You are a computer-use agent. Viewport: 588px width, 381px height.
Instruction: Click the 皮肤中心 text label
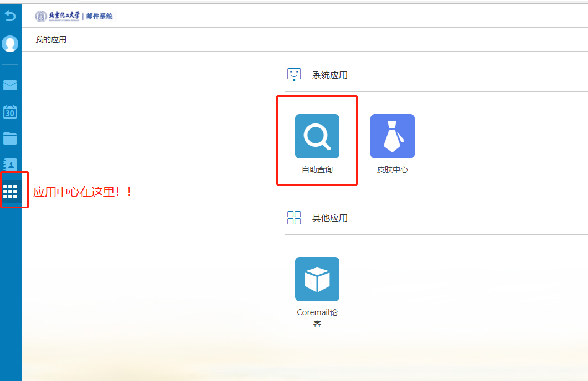pos(392,170)
